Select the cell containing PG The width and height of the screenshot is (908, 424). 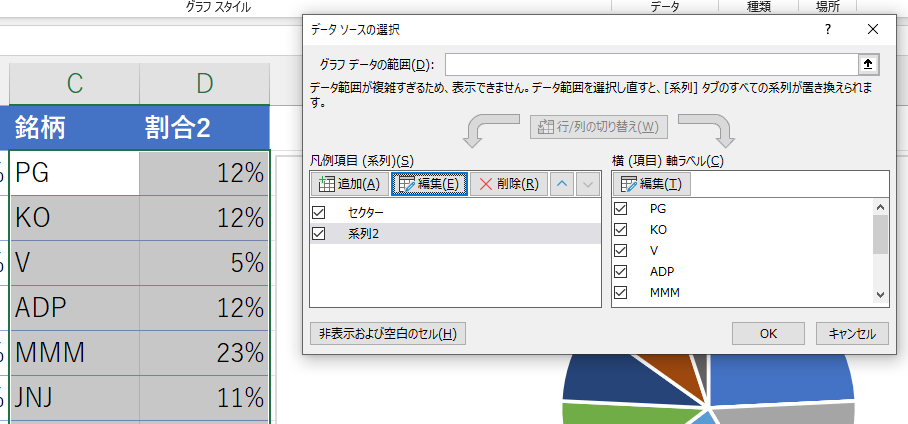click(x=74, y=173)
